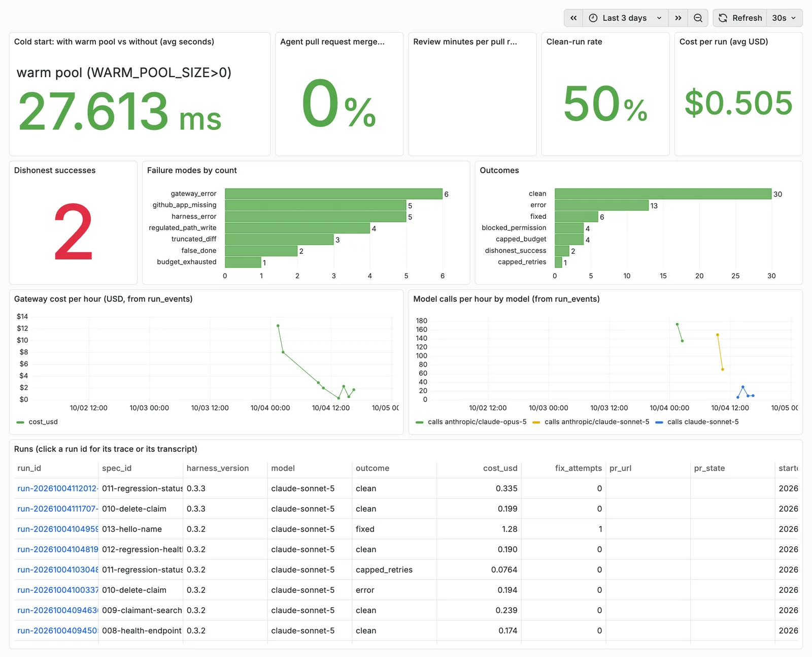The image size is (812, 657).
Task: Click the Failure modes by count title
Action: click(x=192, y=170)
